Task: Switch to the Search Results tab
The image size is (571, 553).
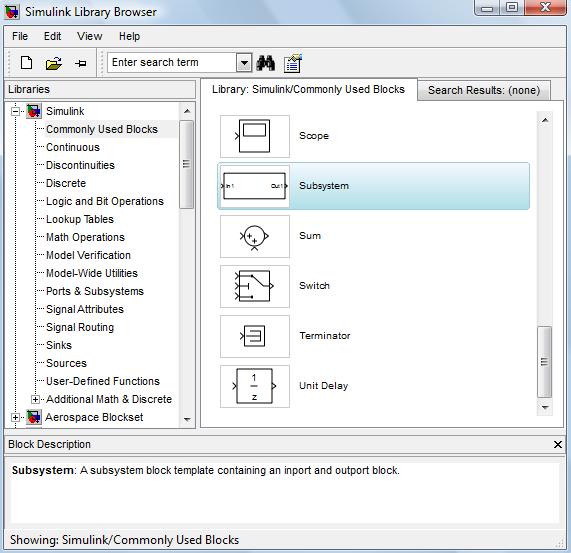Action: click(484, 90)
